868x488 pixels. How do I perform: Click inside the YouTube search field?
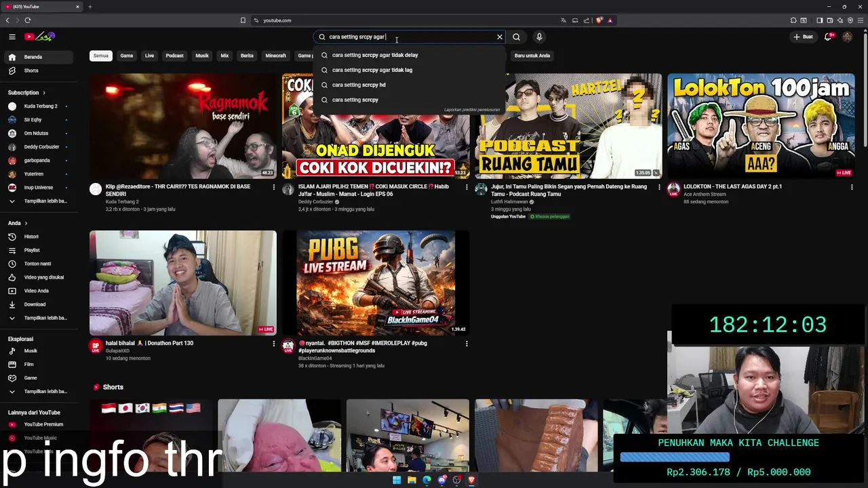click(x=411, y=37)
